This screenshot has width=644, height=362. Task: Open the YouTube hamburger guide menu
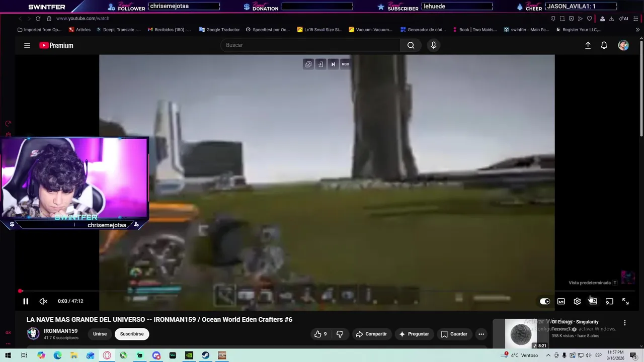(27, 45)
